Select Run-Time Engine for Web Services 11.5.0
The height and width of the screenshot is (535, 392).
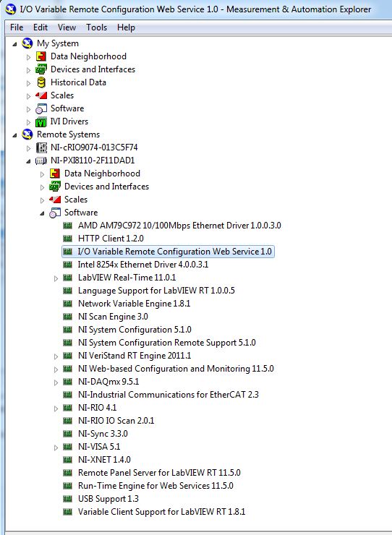(x=155, y=486)
